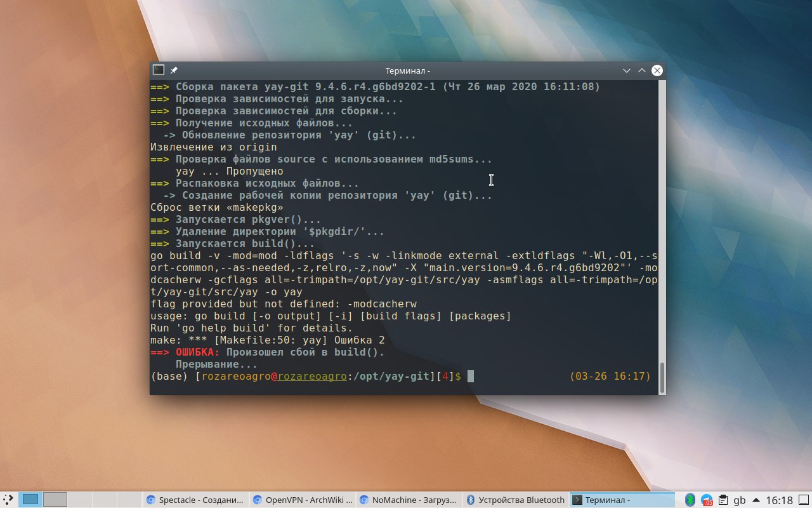Screen dimensions: 812x508
Task: Switch the gb keyboard layout indicator
Action: click(739, 500)
